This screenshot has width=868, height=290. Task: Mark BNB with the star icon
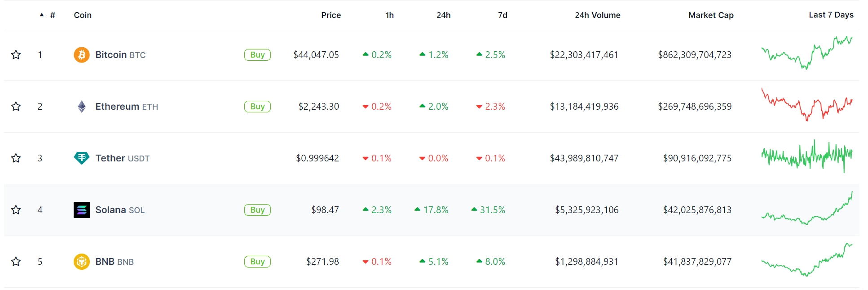pyautogui.click(x=16, y=262)
